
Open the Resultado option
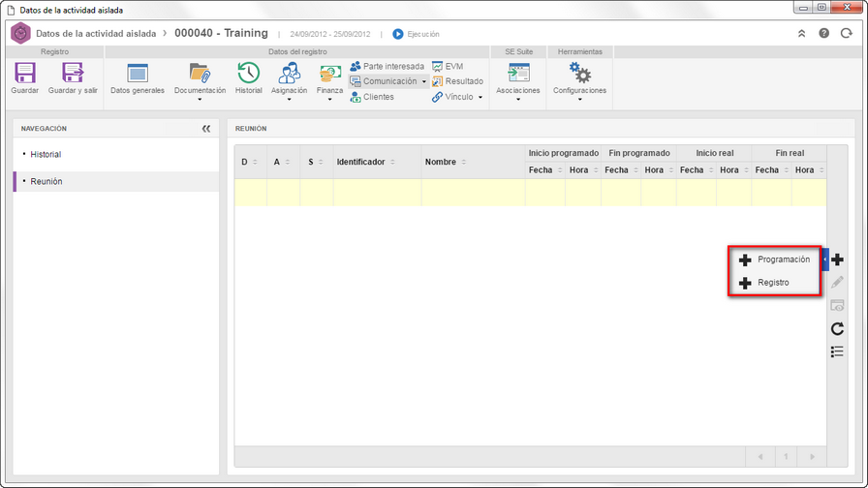pos(457,81)
